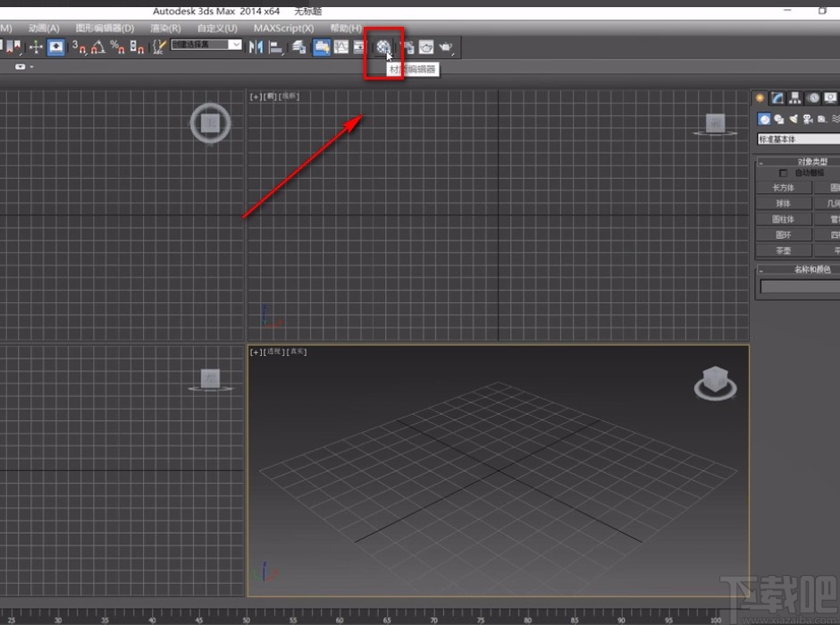Viewport: 840px width, 625px height.
Task: Enable the 自动栅格 AutoGrid checkbox
Action: (x=781, y=173)
